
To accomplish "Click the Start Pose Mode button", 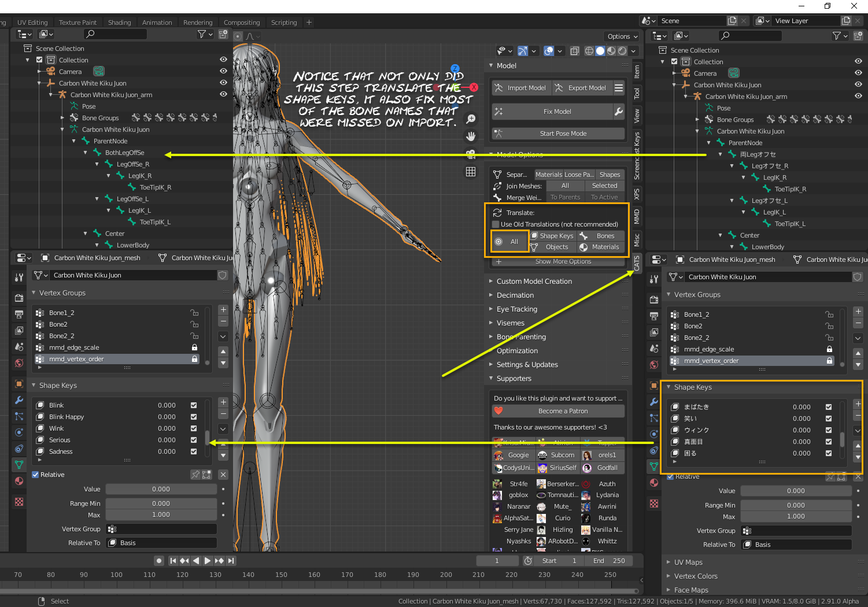I will pos(563,134).
